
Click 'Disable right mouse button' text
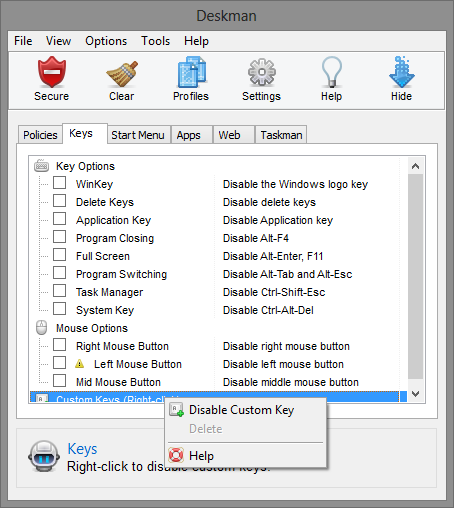(x=286, y=346)
